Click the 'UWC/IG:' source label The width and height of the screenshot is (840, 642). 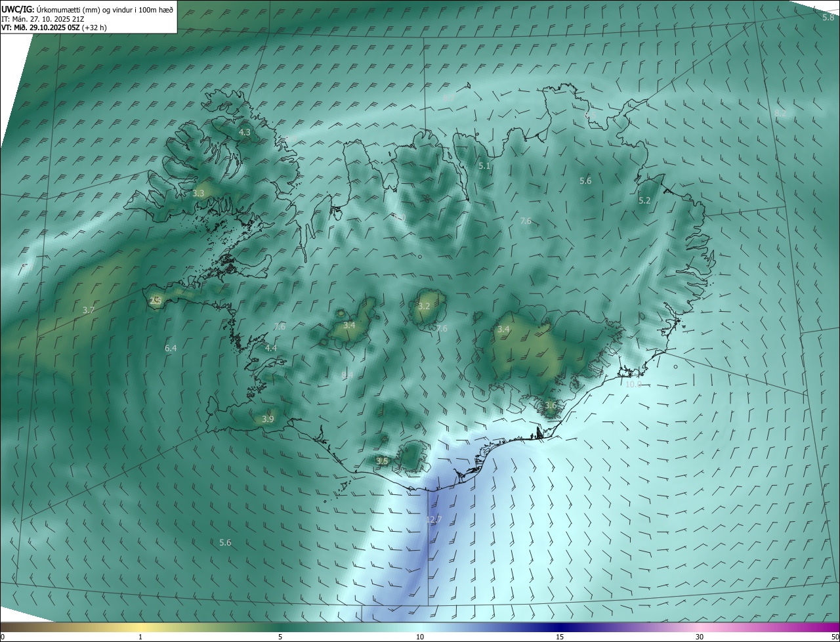[x=18, y=10]
